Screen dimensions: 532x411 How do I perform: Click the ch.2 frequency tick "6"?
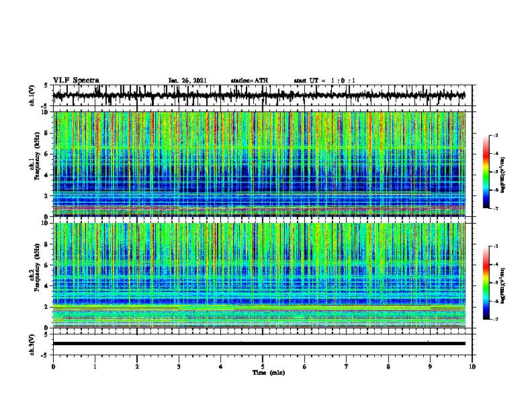[47, 265]
